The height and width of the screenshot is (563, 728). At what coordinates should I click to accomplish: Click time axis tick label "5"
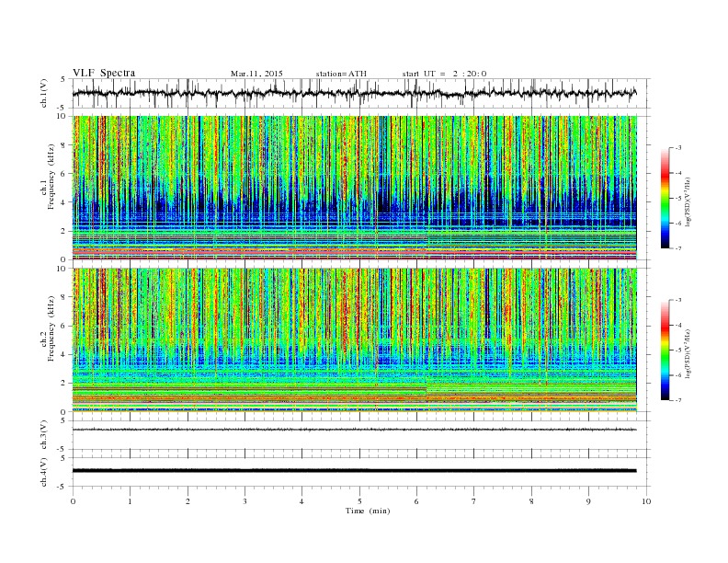359,501
